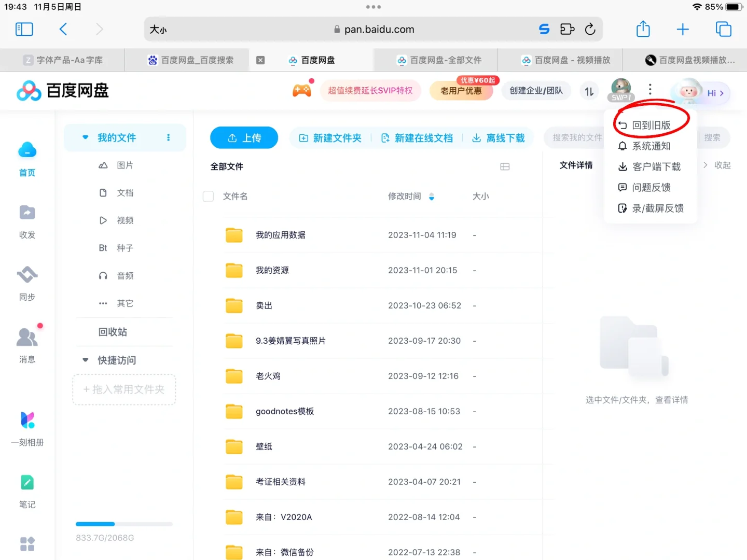
Task: Switch file list to grid view
Action: click(x=505, y=166)
